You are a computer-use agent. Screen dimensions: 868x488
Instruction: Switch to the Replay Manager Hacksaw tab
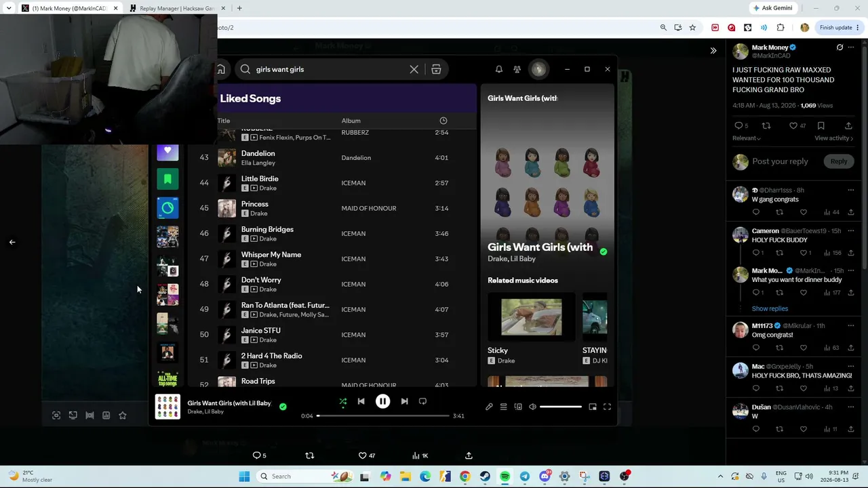(x=177, y=8)
